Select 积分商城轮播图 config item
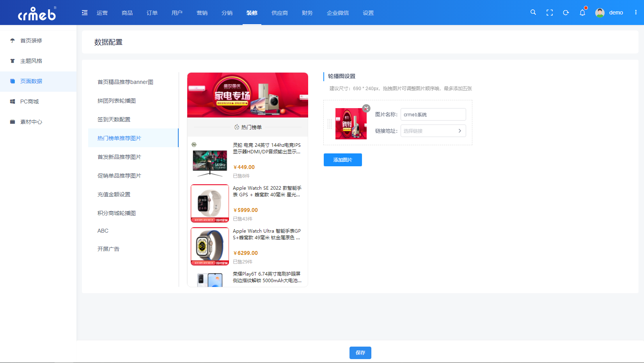Screen dimensions: 644x363 [x=133, y=213]
